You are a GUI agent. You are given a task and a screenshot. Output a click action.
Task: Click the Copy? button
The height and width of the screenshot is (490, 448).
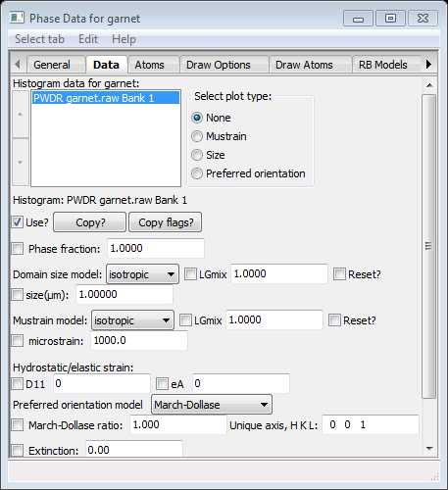[x=90, y=222]
